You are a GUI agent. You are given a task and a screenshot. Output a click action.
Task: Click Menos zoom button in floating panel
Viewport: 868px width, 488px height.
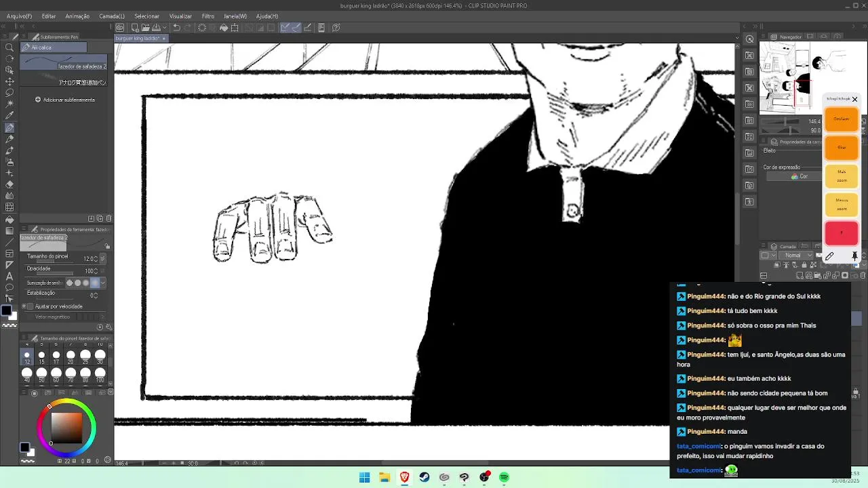[842, 204]
